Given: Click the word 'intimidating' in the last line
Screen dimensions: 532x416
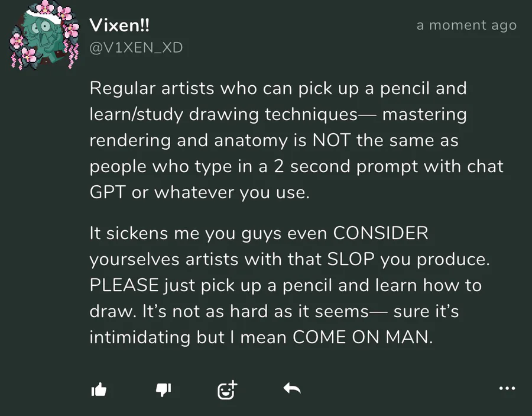Looking at the screenshot, I should (141, 337).
